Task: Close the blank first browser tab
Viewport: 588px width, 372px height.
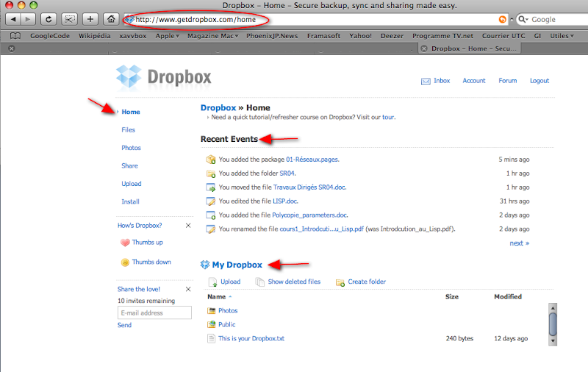Action: pos(12,49)
